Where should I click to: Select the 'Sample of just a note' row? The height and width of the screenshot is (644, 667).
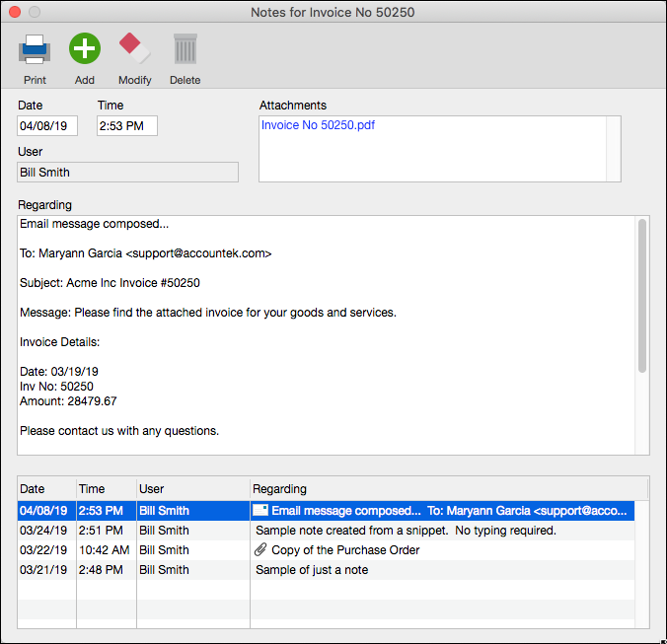click(326, 570)
